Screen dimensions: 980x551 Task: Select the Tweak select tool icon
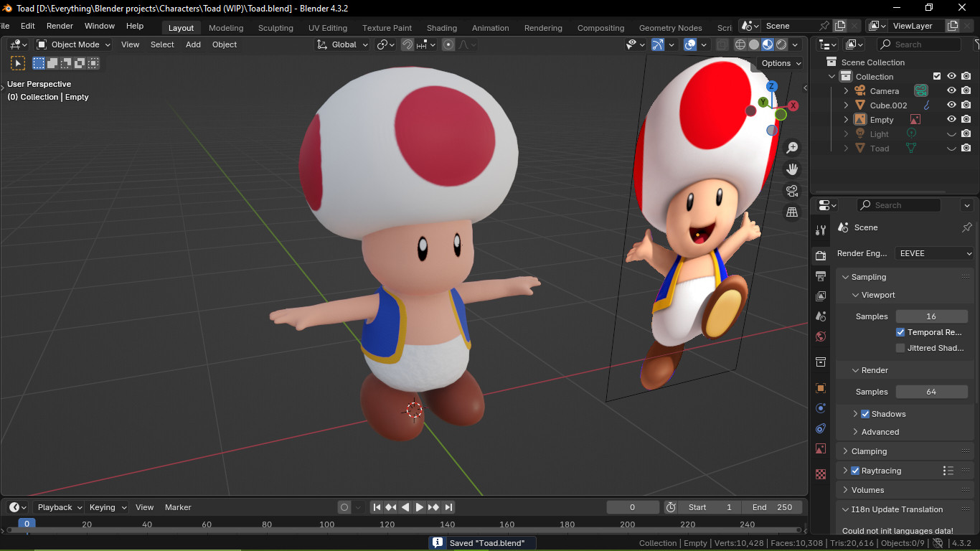click(x=18, y=63)
